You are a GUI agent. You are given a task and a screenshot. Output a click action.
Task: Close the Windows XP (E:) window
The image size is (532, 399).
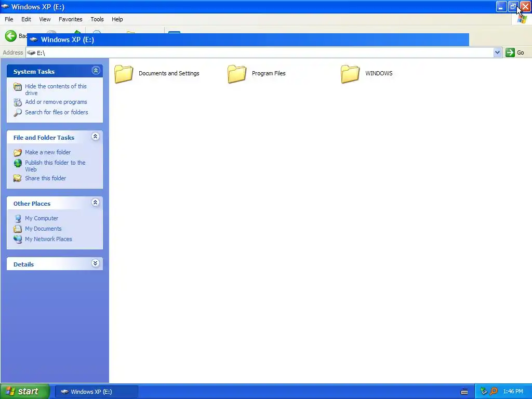(525, 6)
